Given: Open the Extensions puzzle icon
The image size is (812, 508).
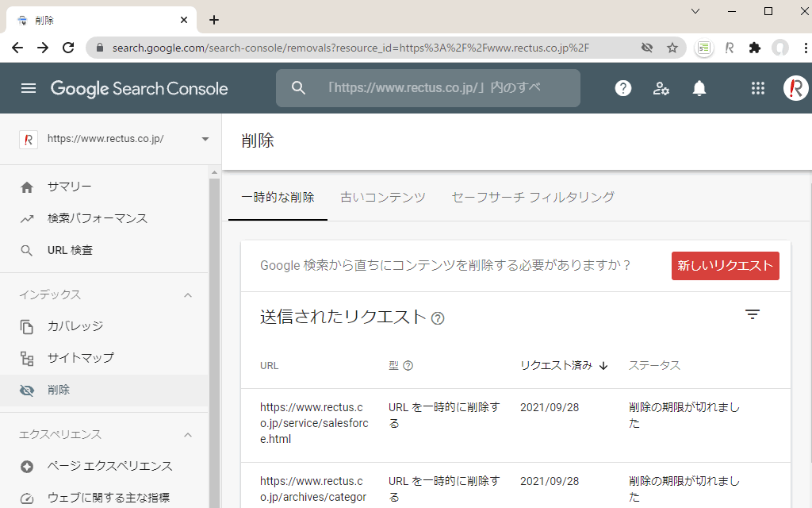Looking at the screenshot, I should [x=755, y=48].
